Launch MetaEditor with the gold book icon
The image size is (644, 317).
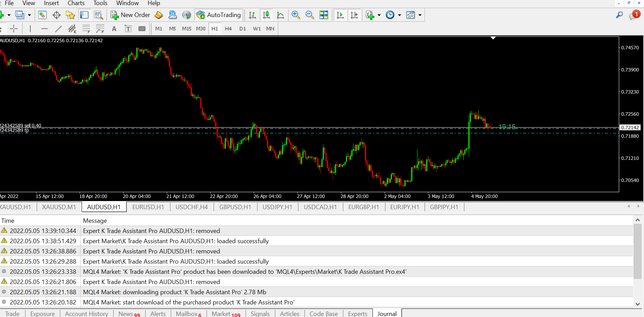coord(159,15)
